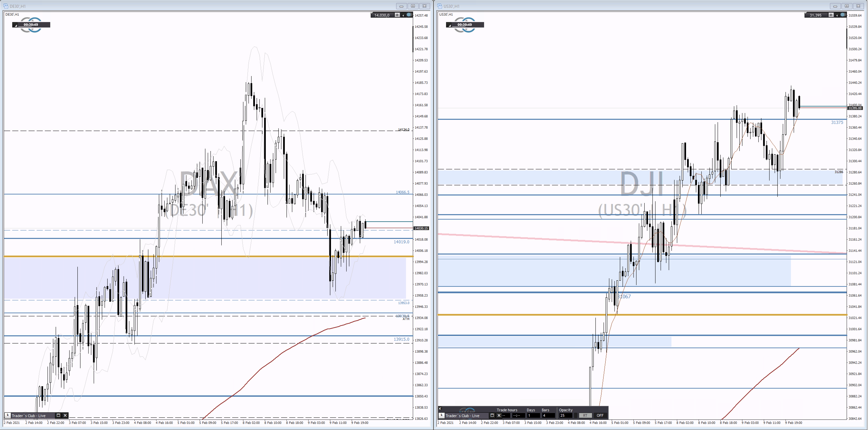Collapse the DE30 price widget with the left arrow
This screenshot has width=868, height=430.
(x=403, y=15)
